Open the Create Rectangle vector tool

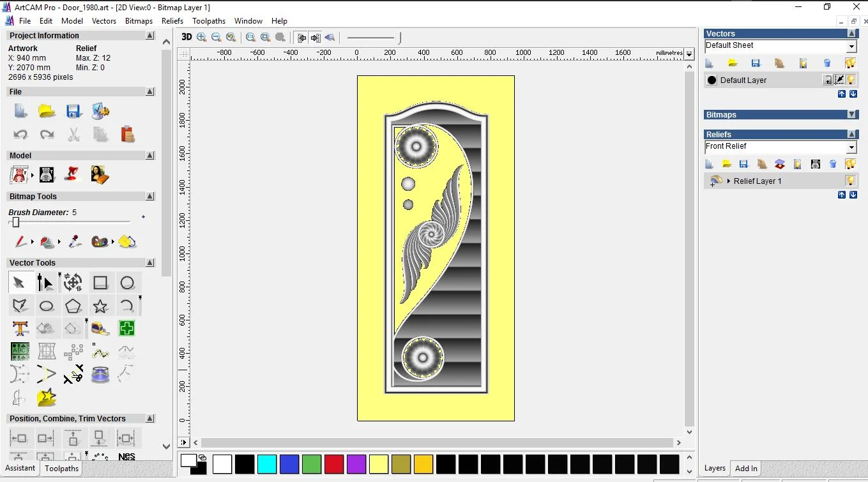[100, 282]
